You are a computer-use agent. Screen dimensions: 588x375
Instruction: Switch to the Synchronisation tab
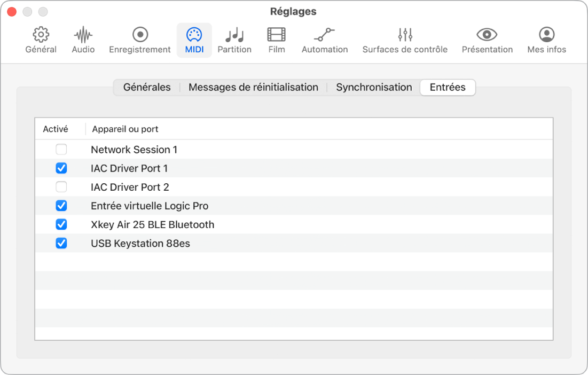pyautogui.click(x=374, y=87)
